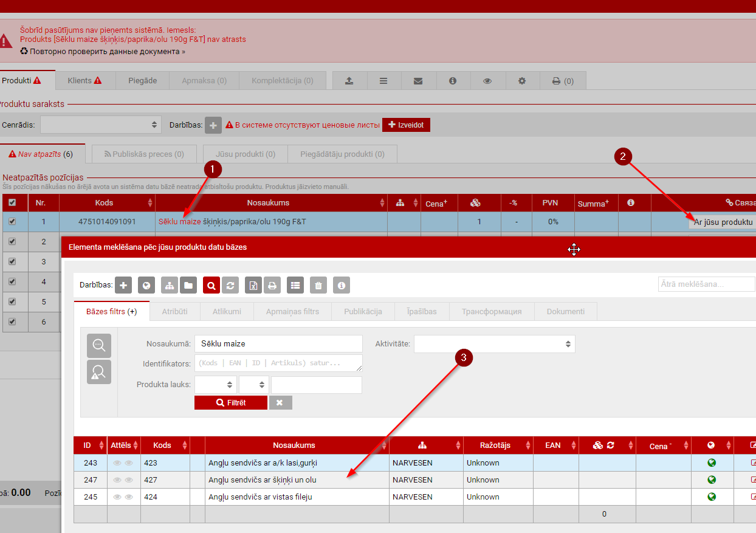Open the Cenrādis dropdown

(100, 125)
